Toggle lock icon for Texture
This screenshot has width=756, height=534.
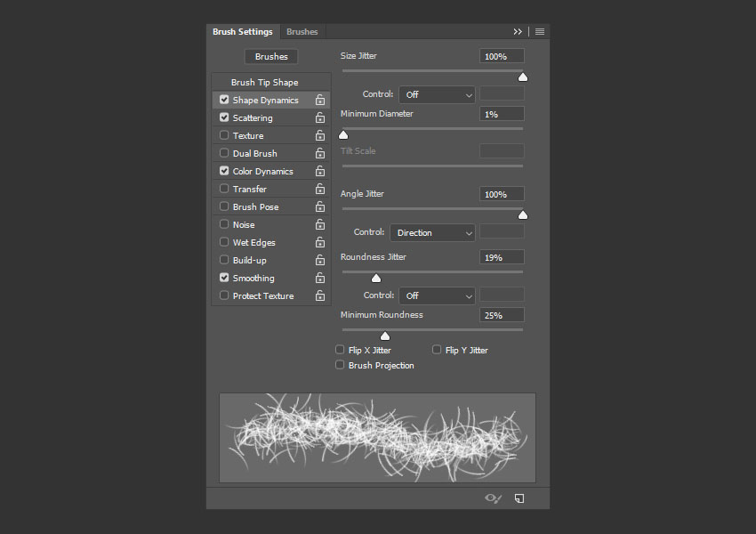[320, 135]
